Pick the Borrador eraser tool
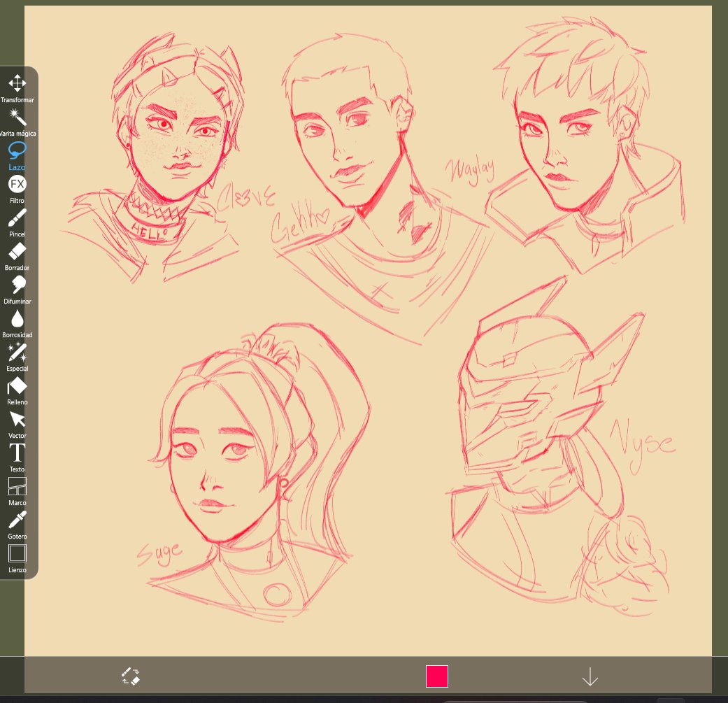Viewport: 728px width, 703px height. click(x=17, y=256)
